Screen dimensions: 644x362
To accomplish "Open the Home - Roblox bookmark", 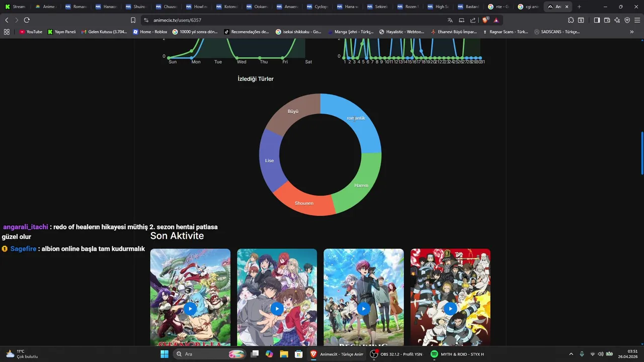I will pos(150,32).
